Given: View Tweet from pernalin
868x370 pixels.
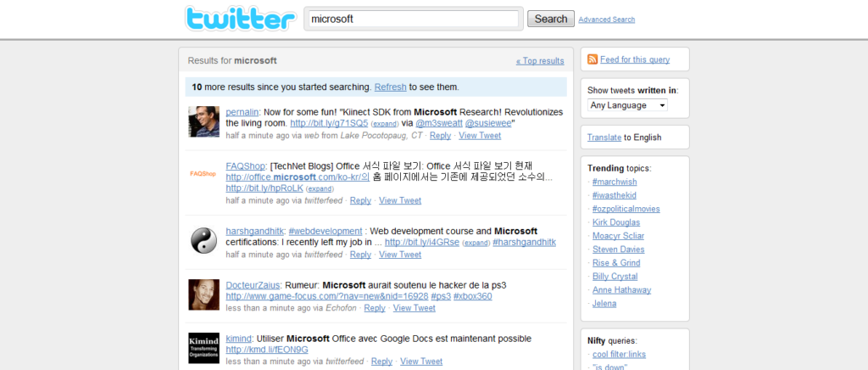Looking at the screenshot, I should [480, 135].
